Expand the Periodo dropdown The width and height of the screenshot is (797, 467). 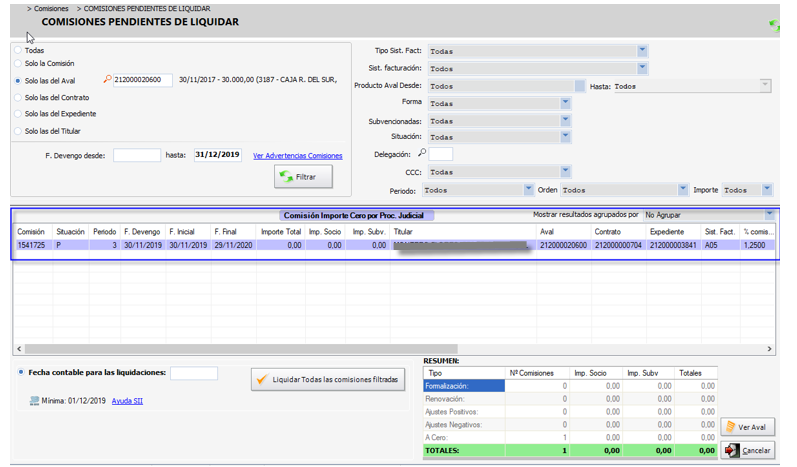529,190
